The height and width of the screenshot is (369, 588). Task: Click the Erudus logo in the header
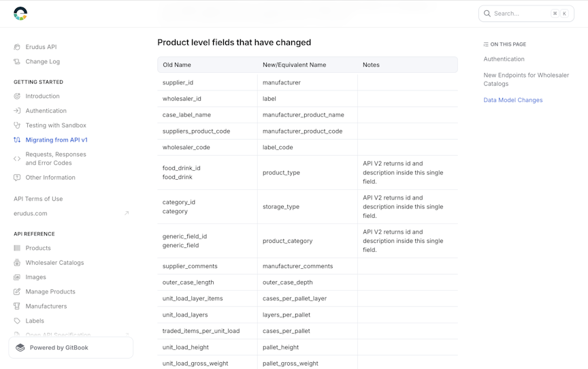click(20, 14)
